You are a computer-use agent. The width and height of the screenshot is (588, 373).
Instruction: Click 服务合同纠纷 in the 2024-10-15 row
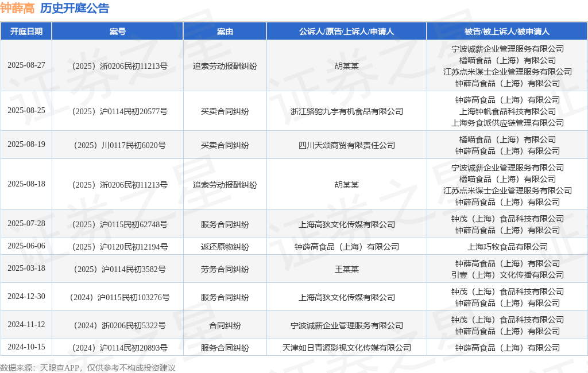(x=225, y=348)
